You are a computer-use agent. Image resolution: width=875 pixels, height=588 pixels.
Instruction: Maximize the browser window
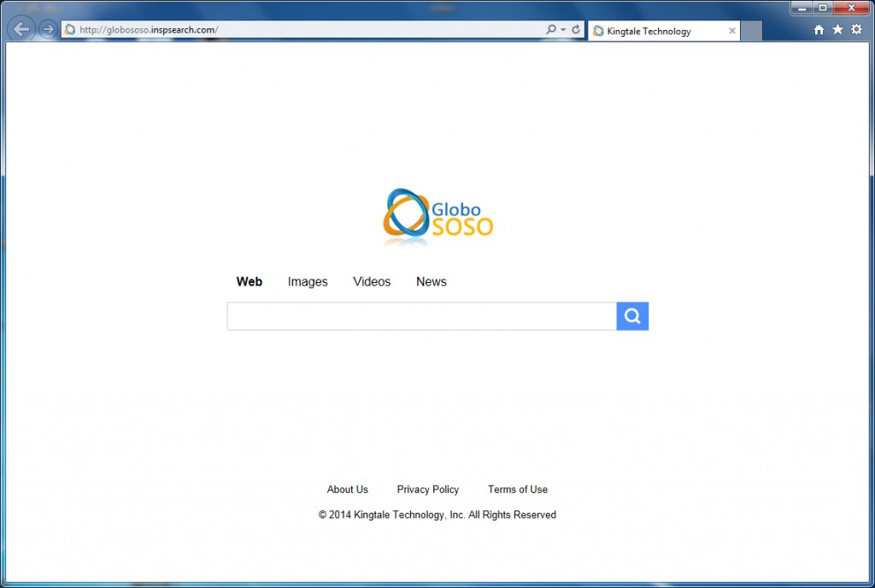coord(822,8)
